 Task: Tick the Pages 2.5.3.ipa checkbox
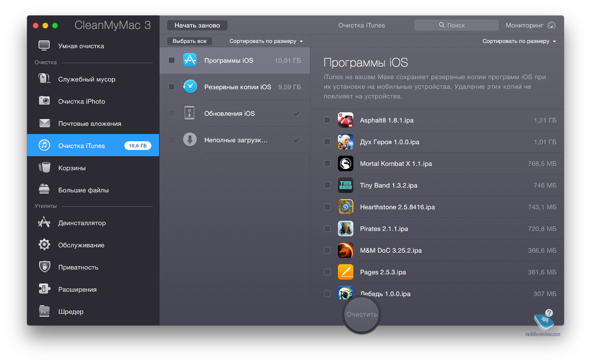[327, 272]
